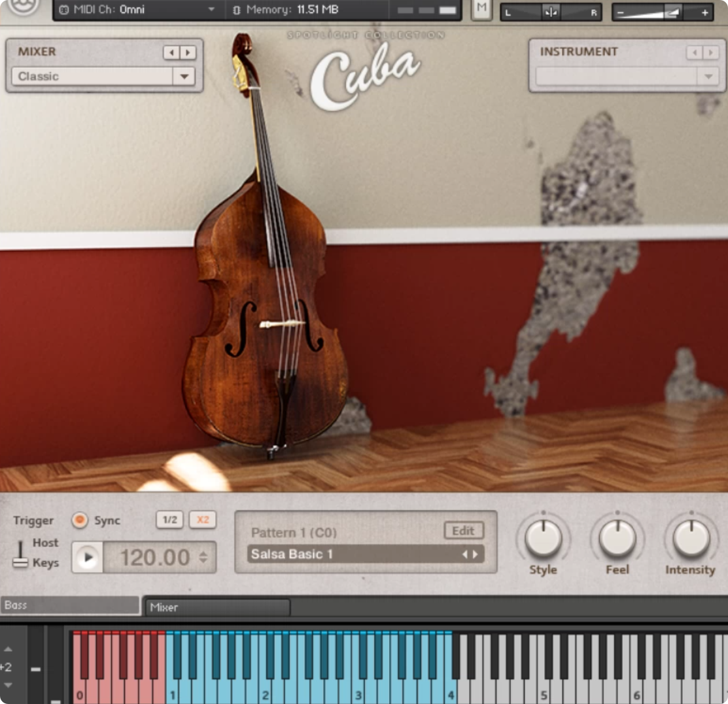Click the Memory 11.51 MB readout

292,9
